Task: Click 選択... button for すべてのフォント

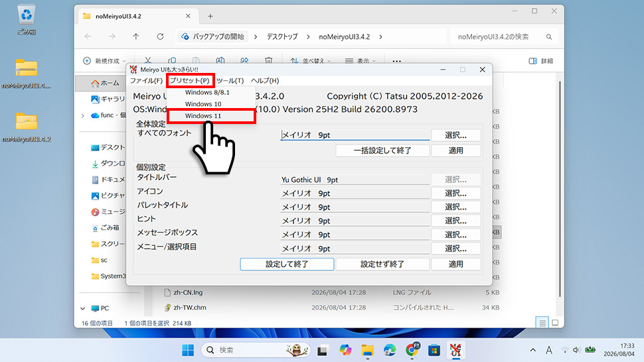Action: pyautogui.click(x=455, y=135)
